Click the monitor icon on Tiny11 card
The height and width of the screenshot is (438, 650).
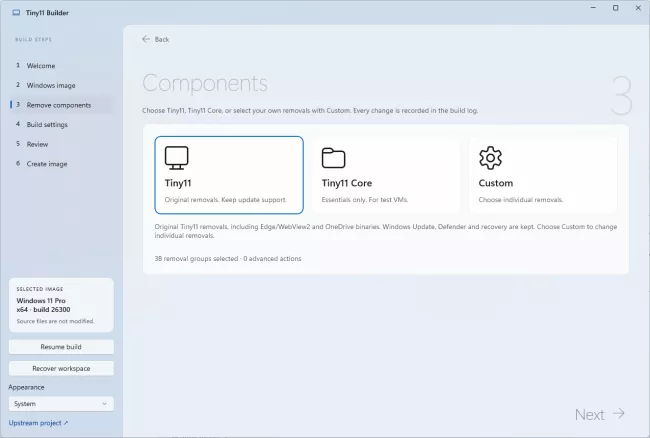click(x=177, y=157)
